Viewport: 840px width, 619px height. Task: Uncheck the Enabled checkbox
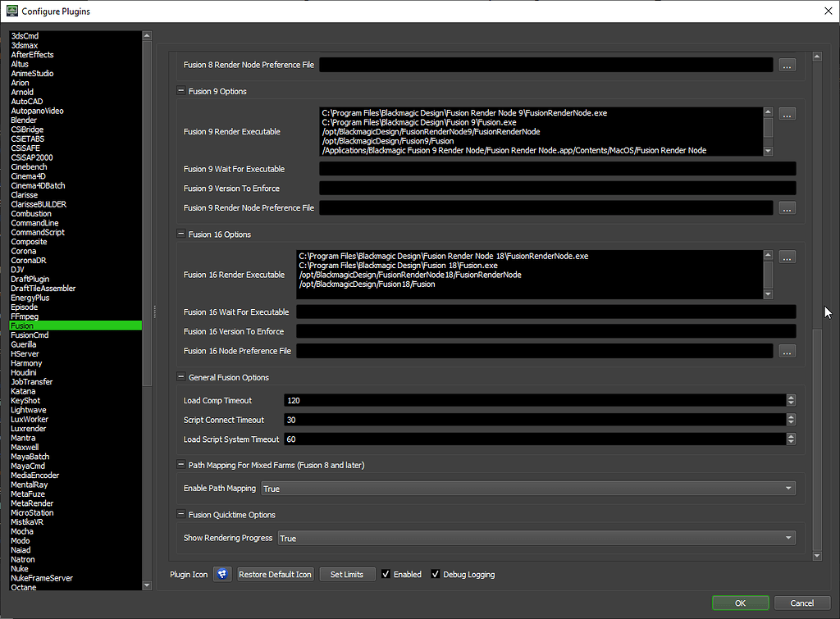click(386, 574)
